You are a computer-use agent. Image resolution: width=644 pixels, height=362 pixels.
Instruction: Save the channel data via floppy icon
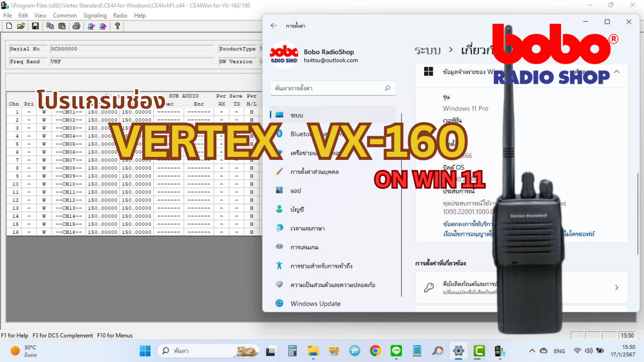tap(35, 26)
